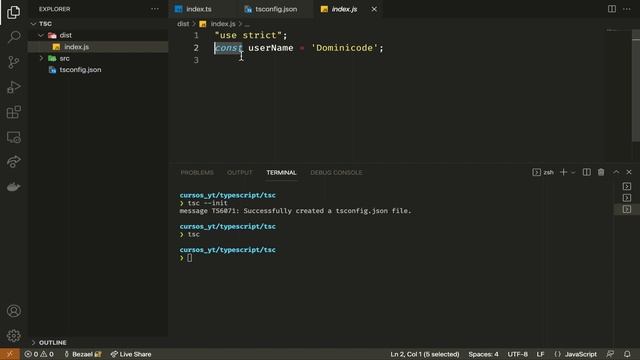Click the terminal prompt input cursor
This screenshot has height=360, width=640.
point(189,258)
